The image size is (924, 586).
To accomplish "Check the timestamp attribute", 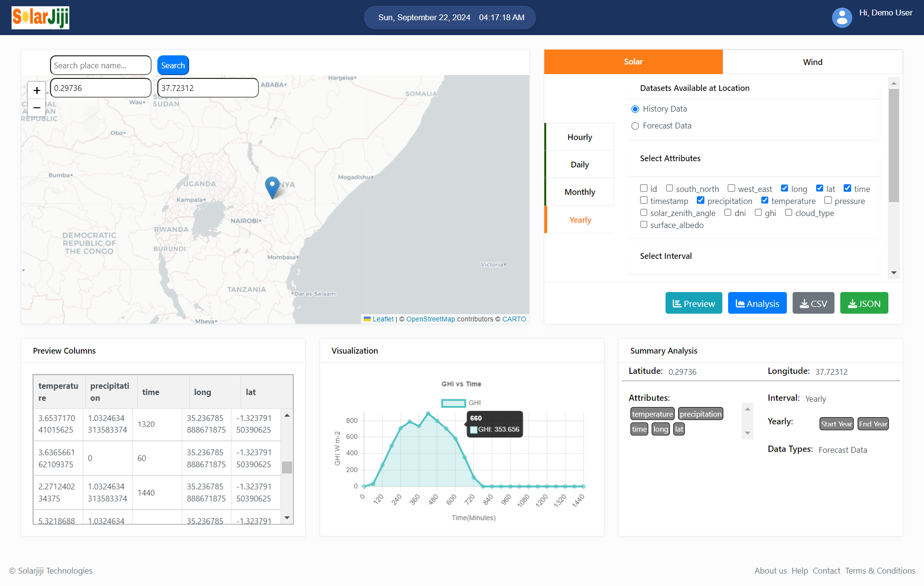I will tap(643, 200).
